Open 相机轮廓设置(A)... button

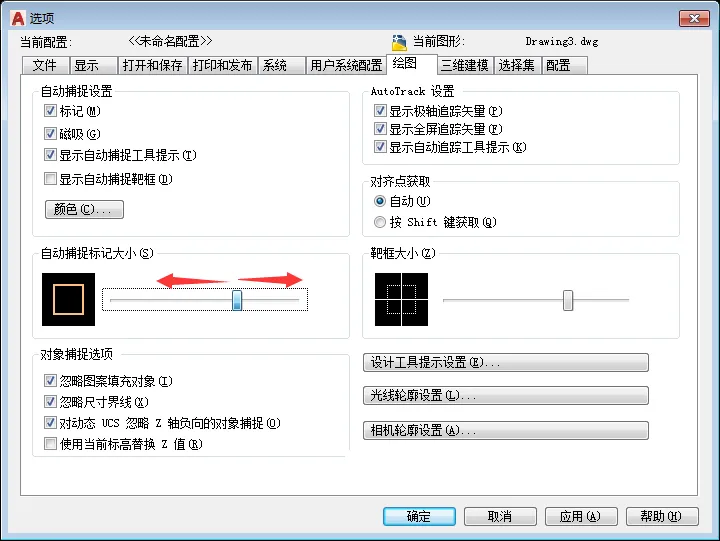pyautogui.click(x=506, y=430)
